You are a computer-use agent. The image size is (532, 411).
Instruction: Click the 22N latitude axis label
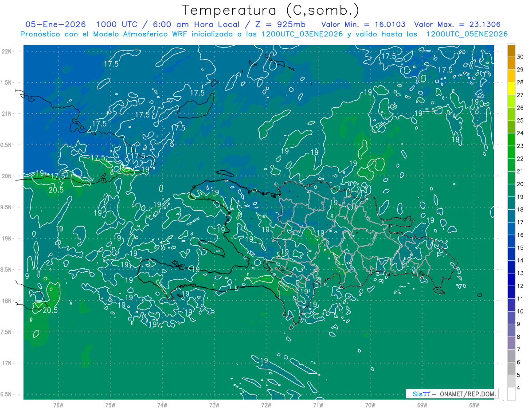click(7, 51)
